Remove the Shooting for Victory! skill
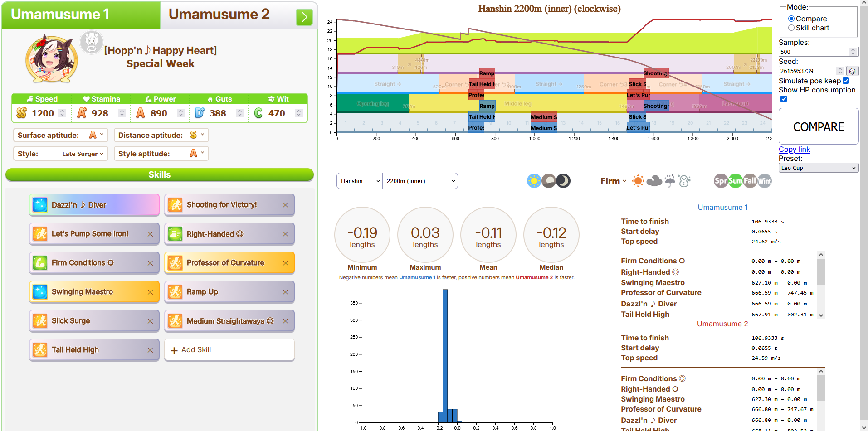868x431 pixels. pos(285,205)
